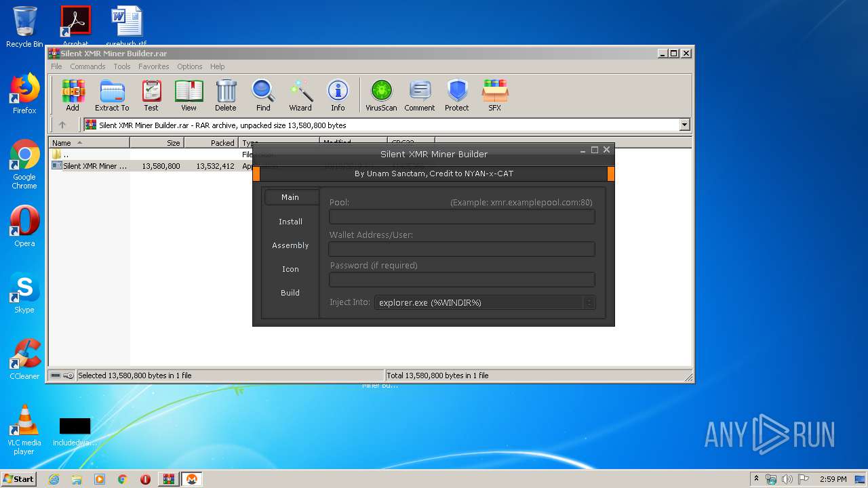The image size is (868, 488).
Task: Switch to the Assembly tab
Action: tap(290, 245)
